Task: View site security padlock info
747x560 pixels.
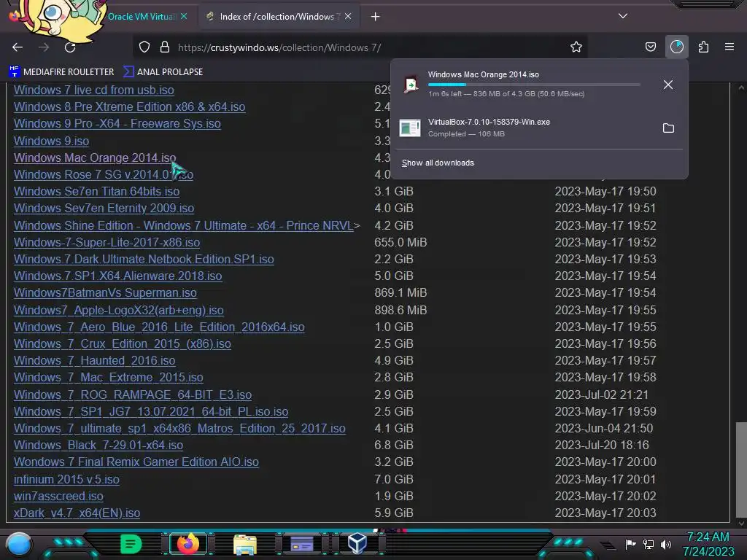Action: [165, 47]
